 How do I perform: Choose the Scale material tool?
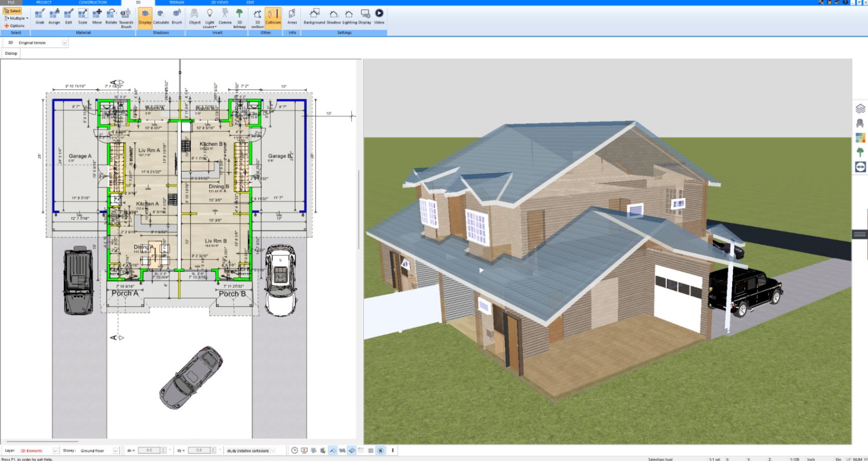(83, 16)
